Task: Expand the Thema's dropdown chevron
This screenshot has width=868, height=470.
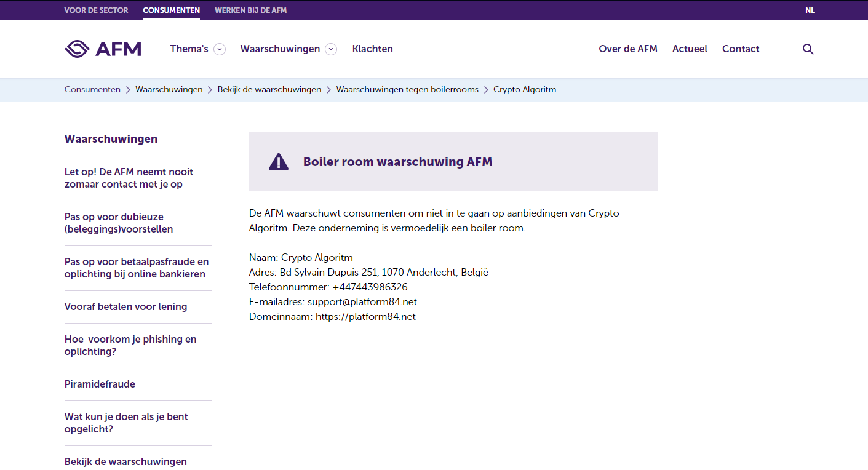Action: (220, 49)
